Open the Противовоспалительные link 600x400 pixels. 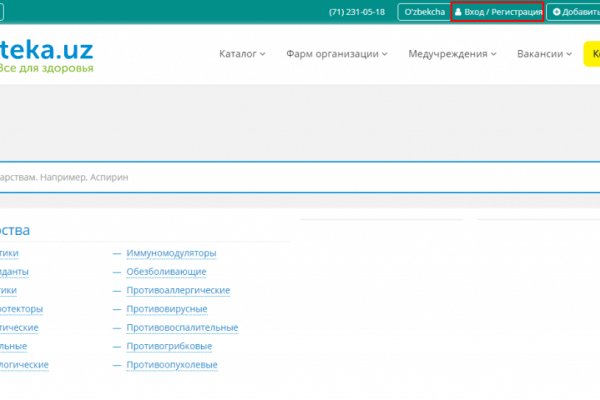pos(182,328)
